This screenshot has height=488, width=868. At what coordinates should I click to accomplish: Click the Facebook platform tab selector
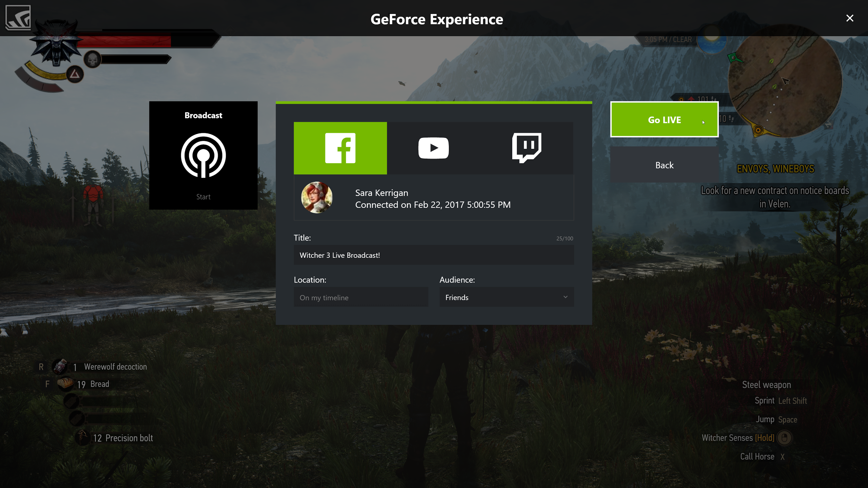[340, 148]
